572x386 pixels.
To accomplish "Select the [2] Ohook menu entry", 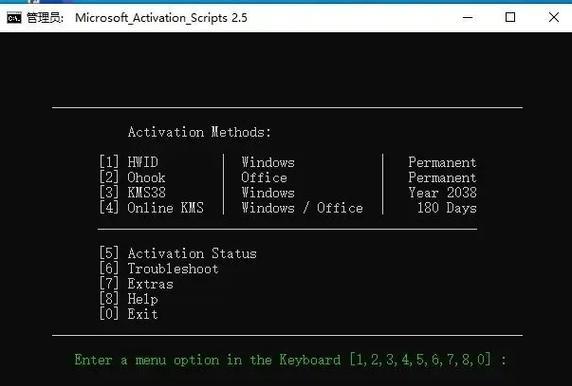I will 132,177.
